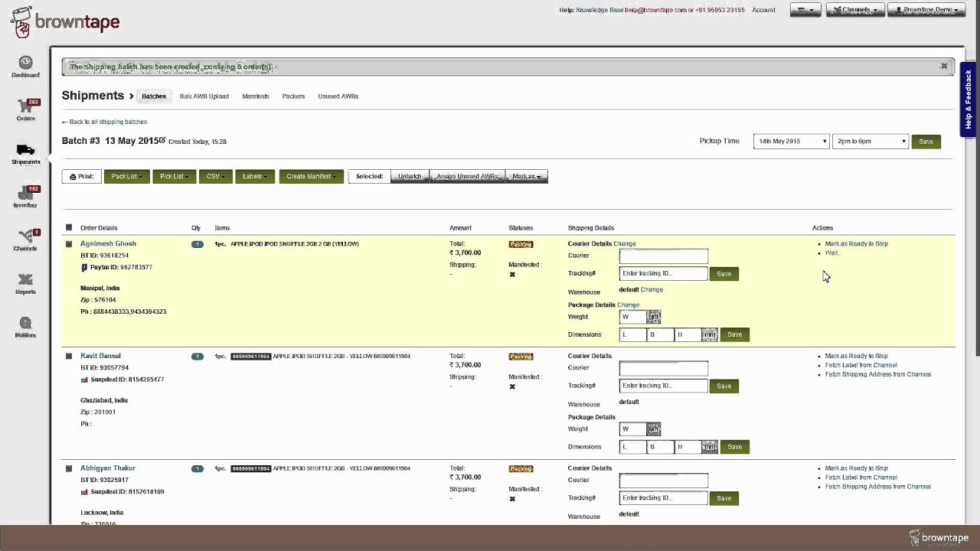This screenshot has width=980, height=551.
Task: Open Orders cart icon in sidebar
Action: tap(26, 106)
